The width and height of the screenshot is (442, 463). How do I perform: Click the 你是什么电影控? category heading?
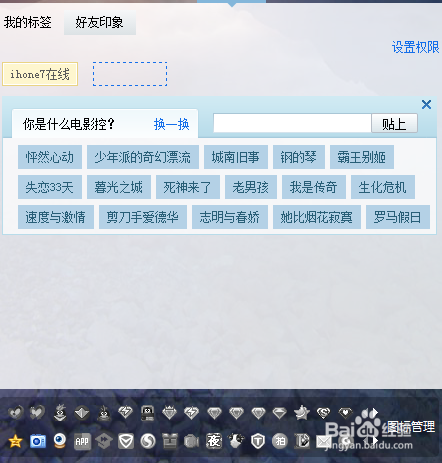coord(69,124)
